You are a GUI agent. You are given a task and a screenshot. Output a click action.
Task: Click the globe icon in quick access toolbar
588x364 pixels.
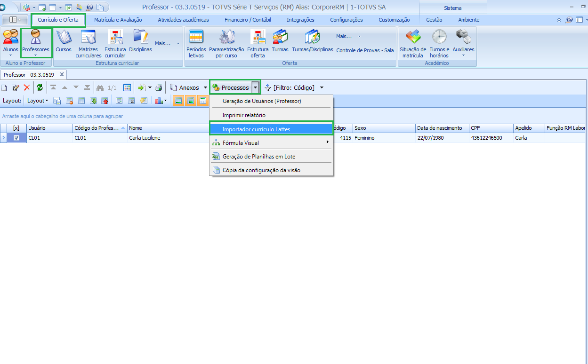click(x=89, y=7)
